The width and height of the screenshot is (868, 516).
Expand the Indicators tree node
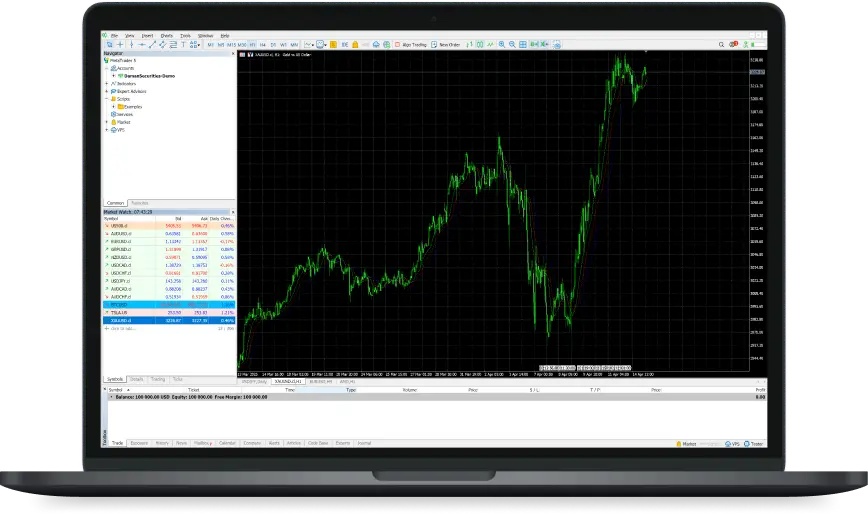107,83
